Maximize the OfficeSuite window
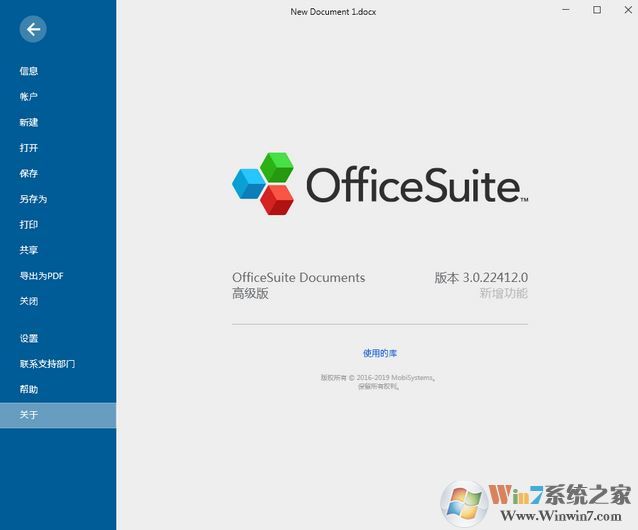Screen dimensions: 638x530 point(597,10)
